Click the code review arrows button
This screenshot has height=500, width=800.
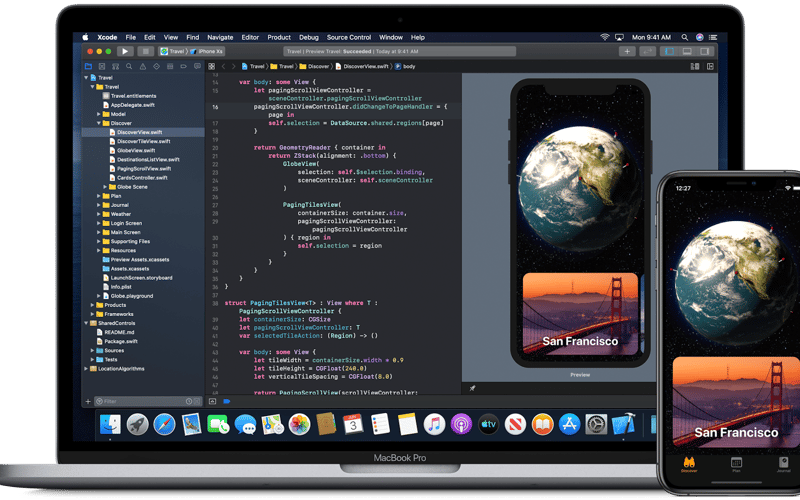click(x=647, y=51)
